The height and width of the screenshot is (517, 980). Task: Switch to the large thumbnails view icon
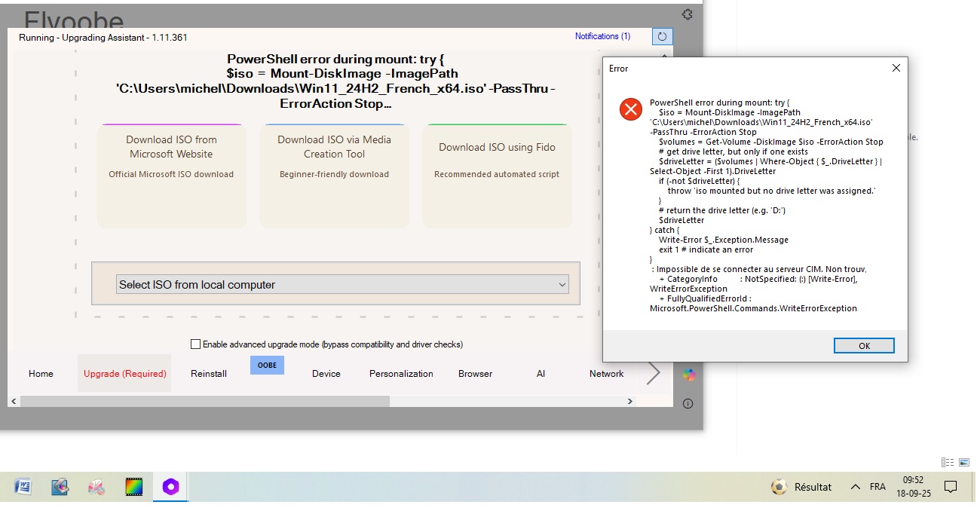(x=964, y=462)
